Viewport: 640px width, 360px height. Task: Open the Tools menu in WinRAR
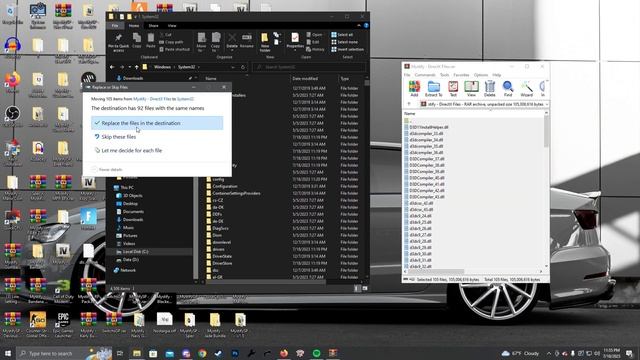coord(444,75)
